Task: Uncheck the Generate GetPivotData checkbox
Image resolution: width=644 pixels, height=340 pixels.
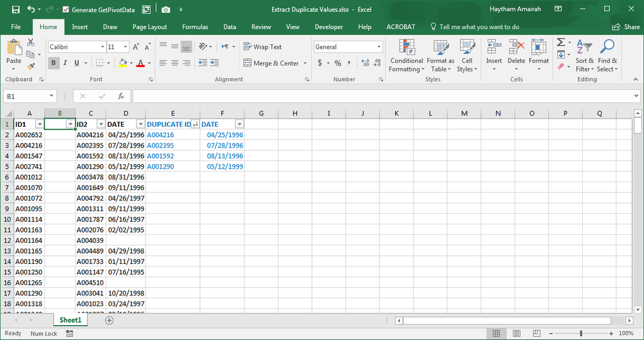Action: [66, 10]
